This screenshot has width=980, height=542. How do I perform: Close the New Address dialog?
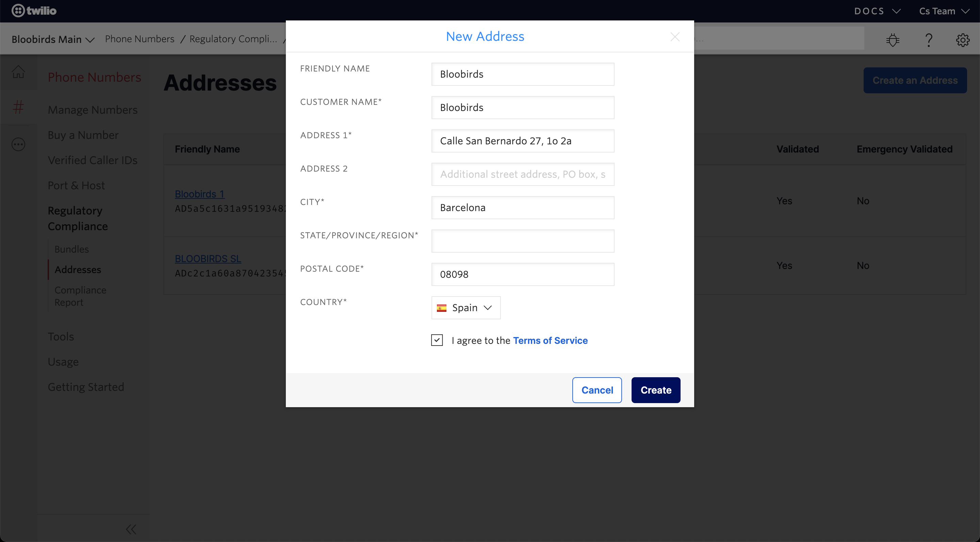(x=675, y=37)
